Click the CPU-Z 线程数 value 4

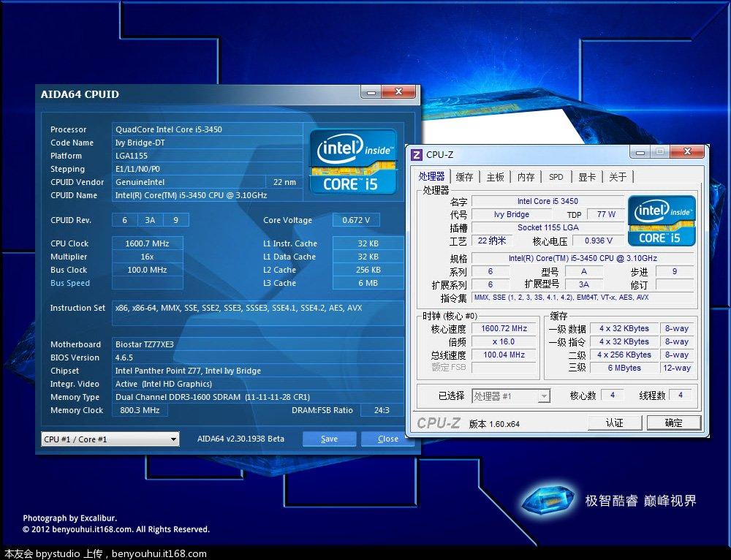(x=680, y=395)
